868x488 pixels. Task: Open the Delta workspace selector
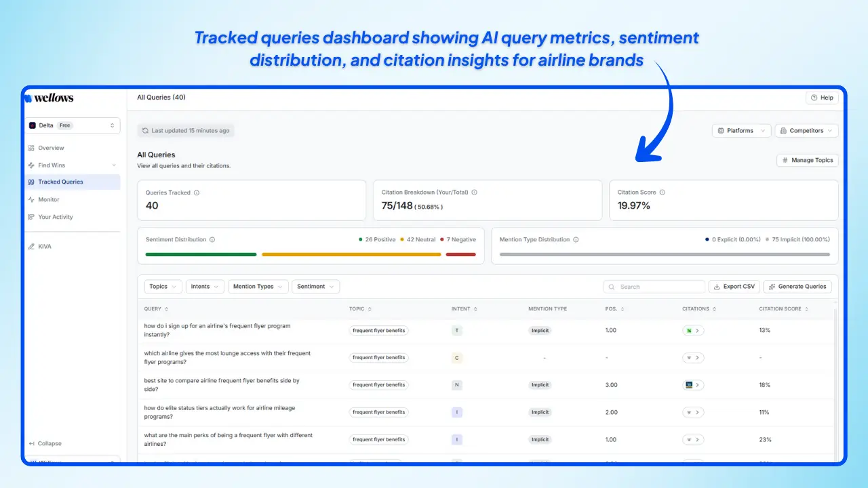[73, 125]
